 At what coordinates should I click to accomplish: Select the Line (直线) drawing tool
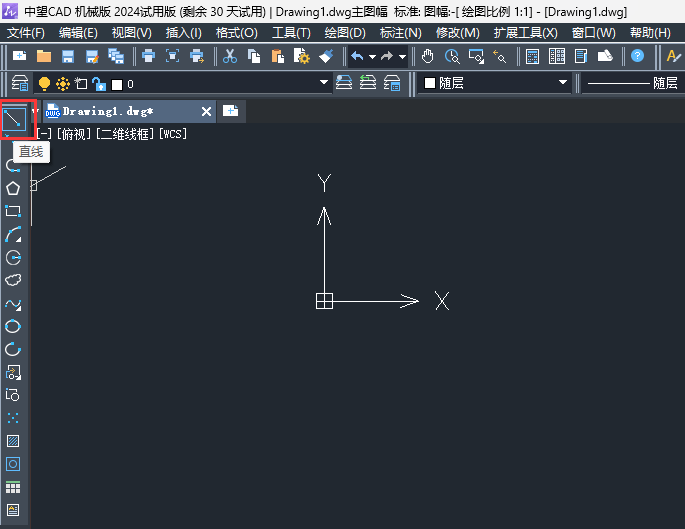[14, 119]
